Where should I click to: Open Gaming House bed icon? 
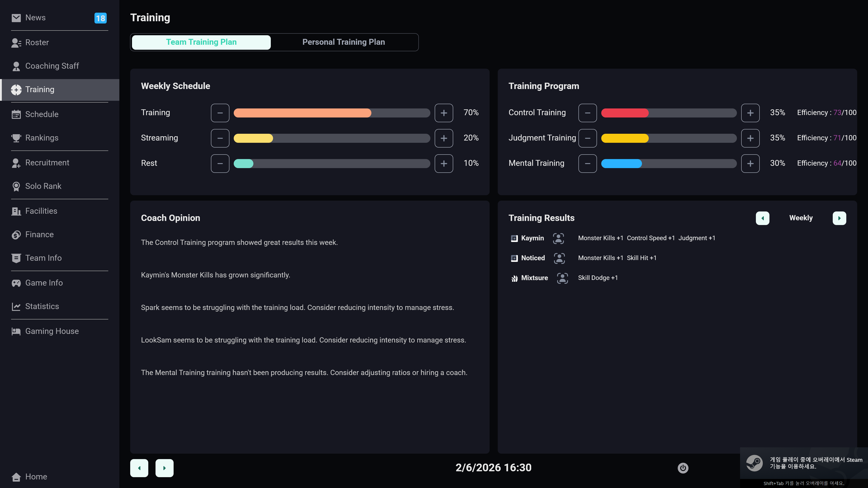(x=16, y=331)
